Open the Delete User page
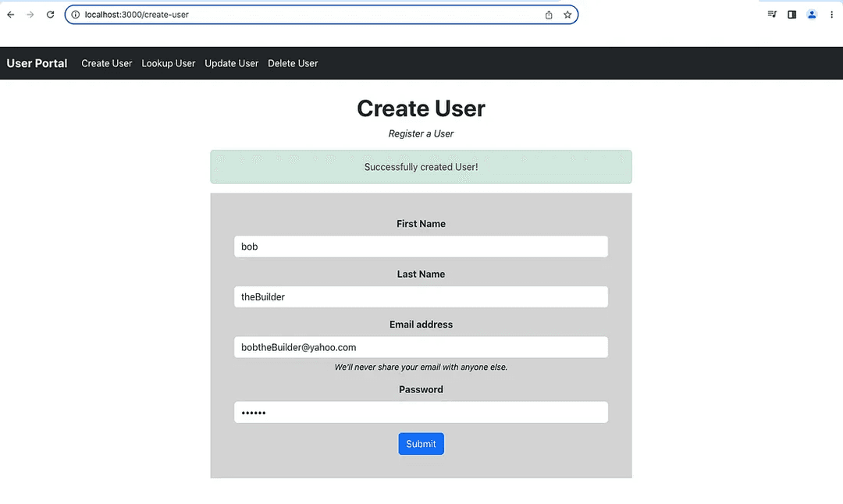Image resolution: width=843 pixels, height=504 pixels. pos(293,63)
